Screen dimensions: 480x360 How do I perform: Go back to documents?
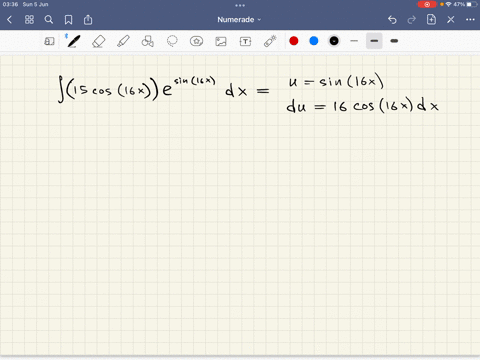[x=10, y=20]
